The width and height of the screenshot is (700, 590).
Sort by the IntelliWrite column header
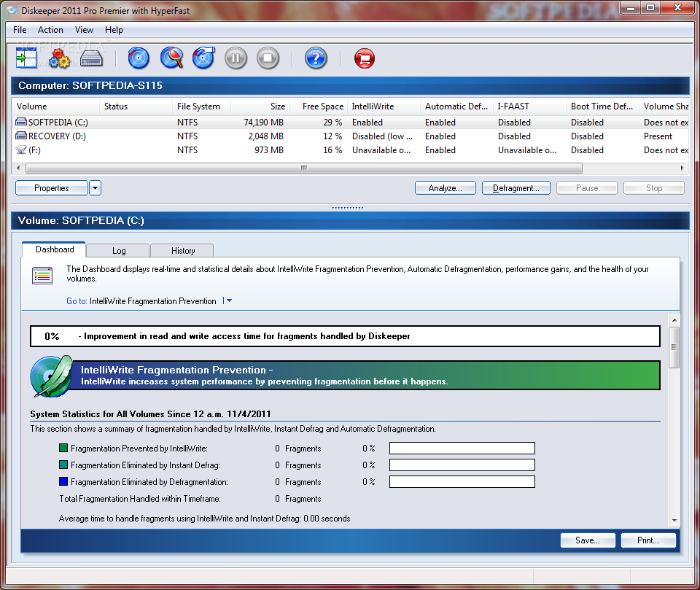coord(384,106)
